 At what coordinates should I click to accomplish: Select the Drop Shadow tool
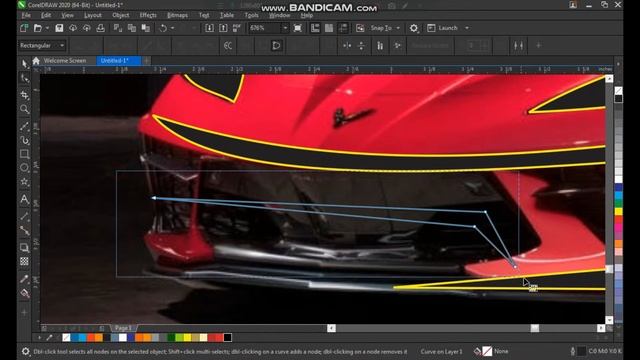pos(24,247)
